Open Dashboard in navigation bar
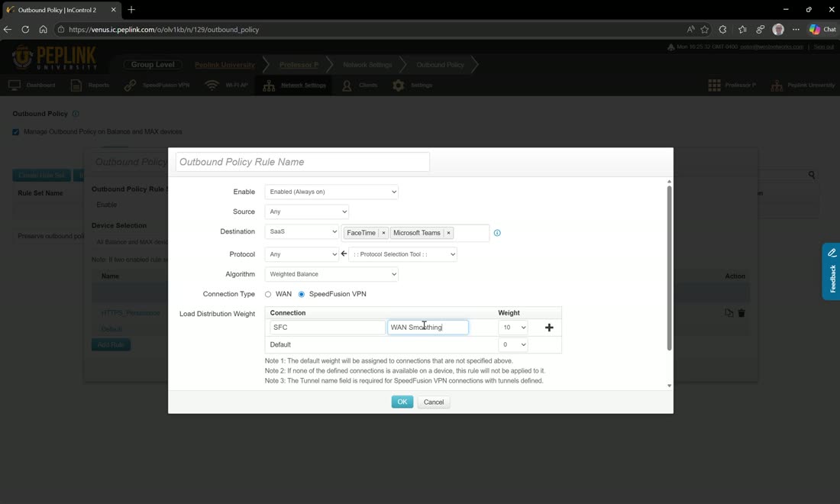This screenshot has height=504, width=840. 31,86
